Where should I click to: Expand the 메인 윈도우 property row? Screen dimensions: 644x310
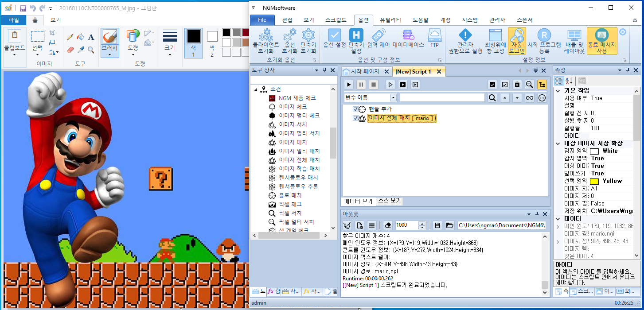558,227
